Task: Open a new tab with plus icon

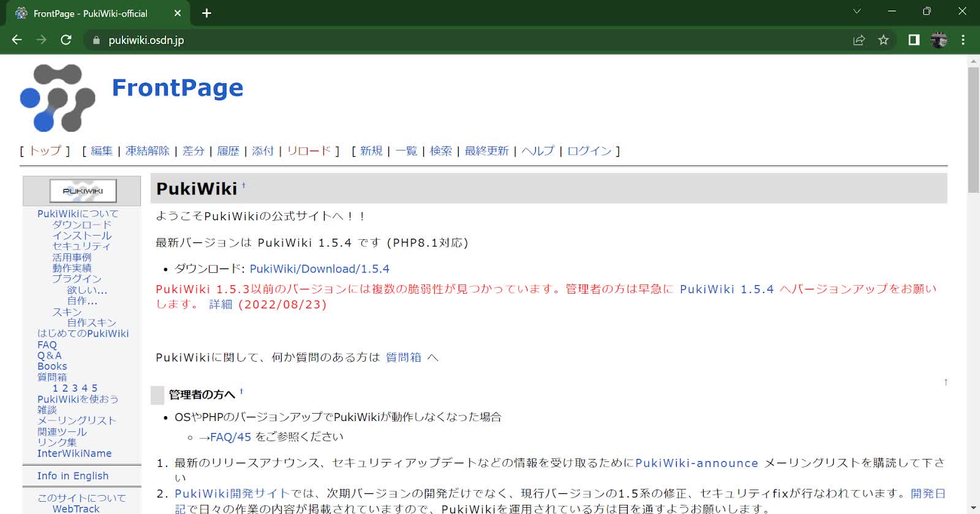Action: click(x=206, y=13)
